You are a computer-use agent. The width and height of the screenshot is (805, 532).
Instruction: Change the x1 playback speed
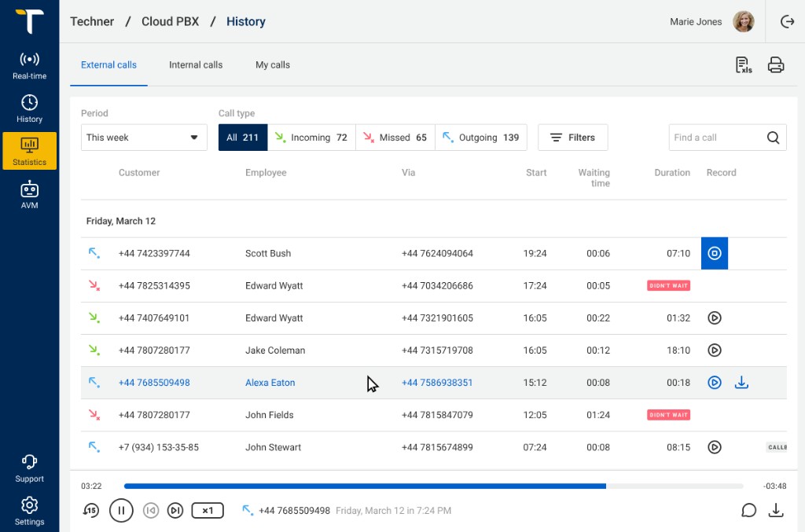click(208, 511)
